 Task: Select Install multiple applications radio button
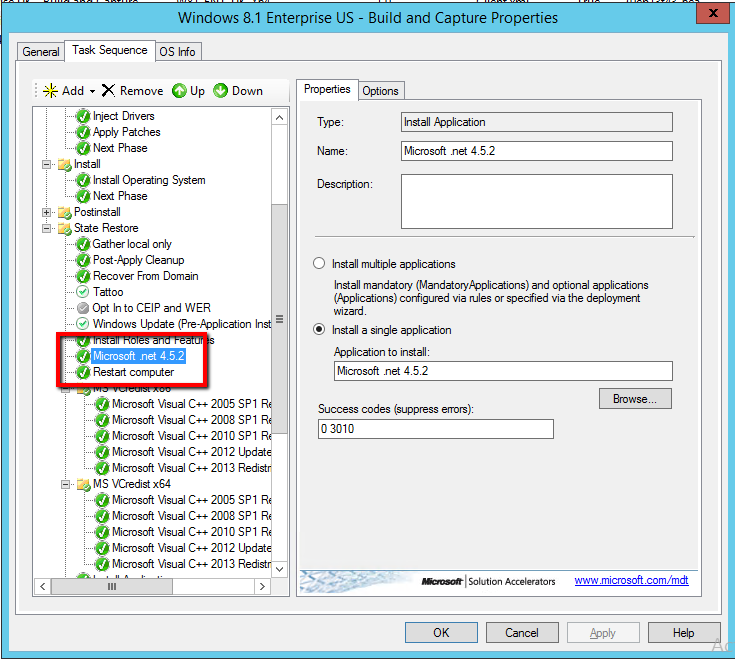coord(319,264)
